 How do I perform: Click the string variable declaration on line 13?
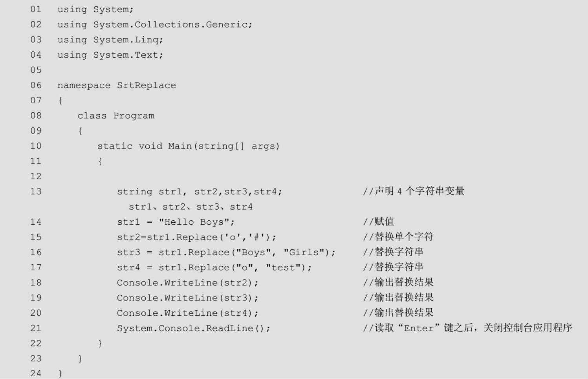point(199,192)
